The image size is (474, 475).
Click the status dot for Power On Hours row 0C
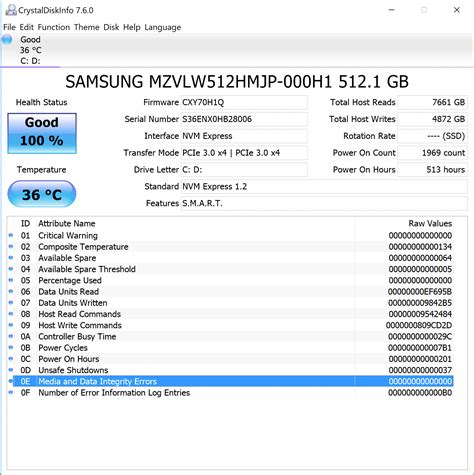point(11,359)
